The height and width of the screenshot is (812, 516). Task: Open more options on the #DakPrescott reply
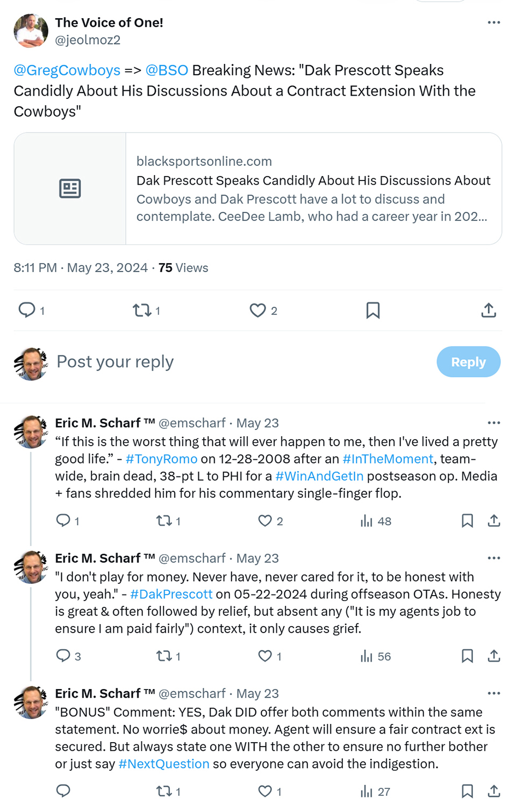point(493,559)
